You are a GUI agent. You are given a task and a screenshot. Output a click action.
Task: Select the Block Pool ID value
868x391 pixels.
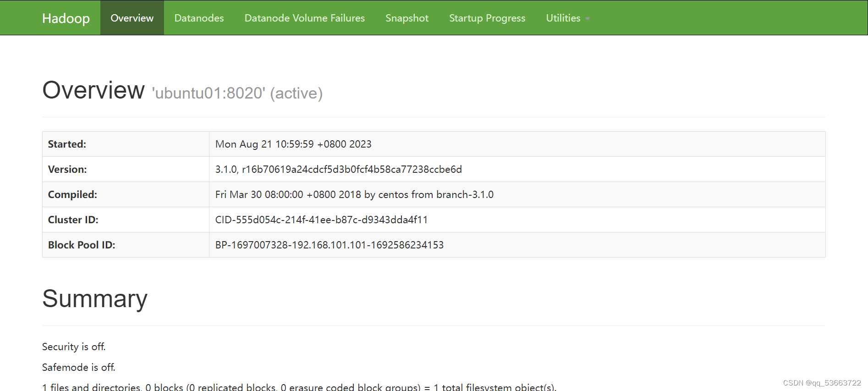[x=330, y=245]
